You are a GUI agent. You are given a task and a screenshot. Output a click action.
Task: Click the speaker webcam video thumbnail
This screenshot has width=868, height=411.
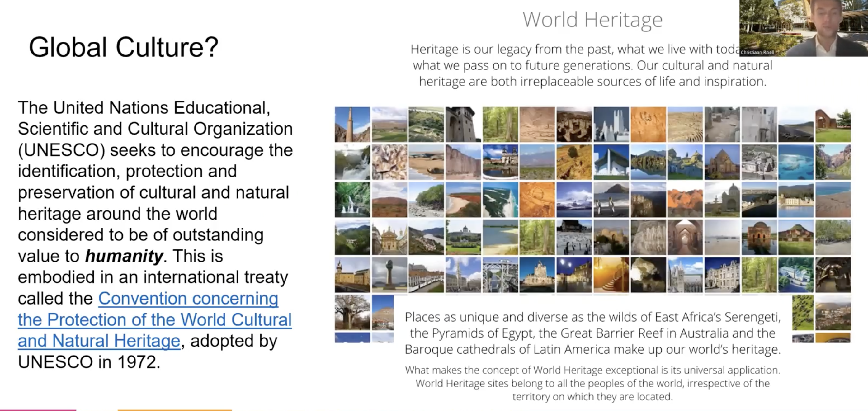pos(803,28)
